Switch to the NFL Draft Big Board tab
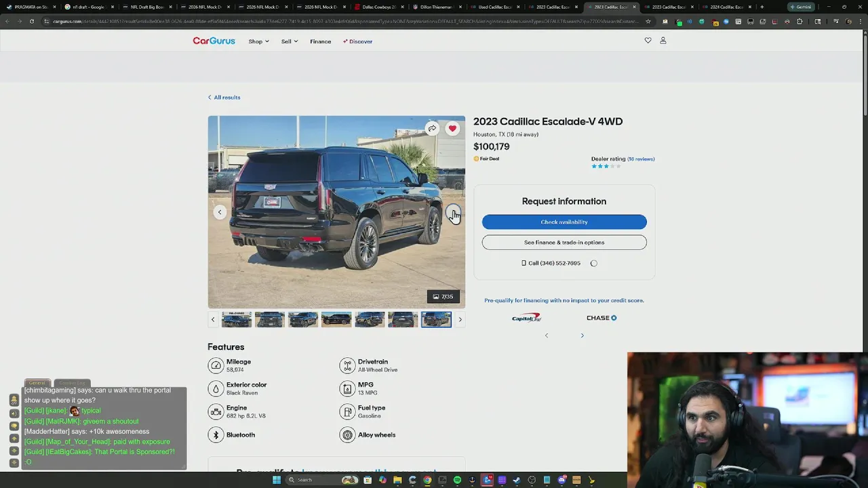This screenshot has width=868, height=488. [x=147, y=7]
